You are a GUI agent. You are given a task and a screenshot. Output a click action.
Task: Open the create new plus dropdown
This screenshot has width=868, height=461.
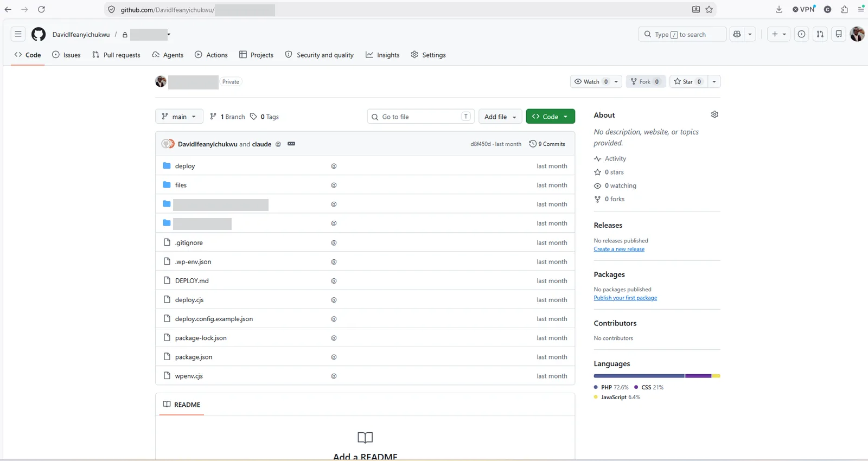(x=778, y=34)
